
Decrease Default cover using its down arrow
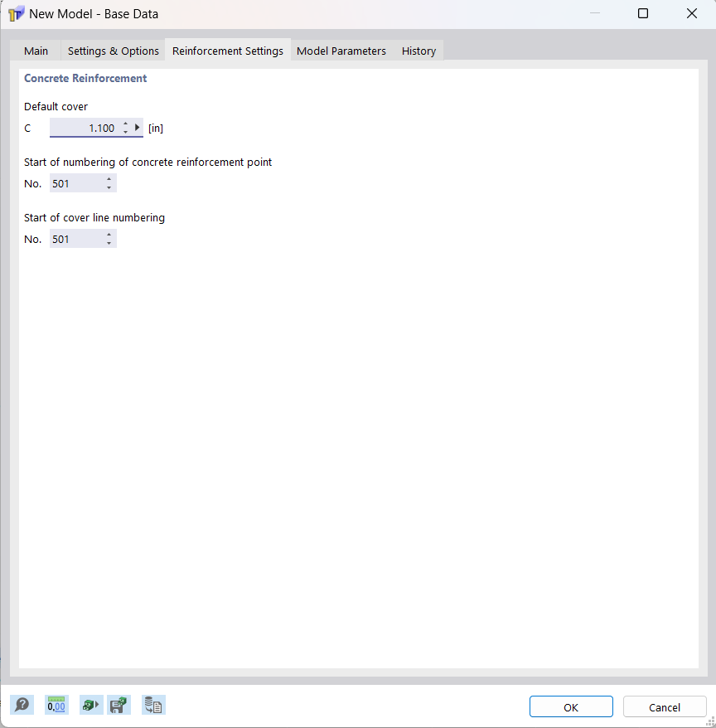[x=125, y=131]
